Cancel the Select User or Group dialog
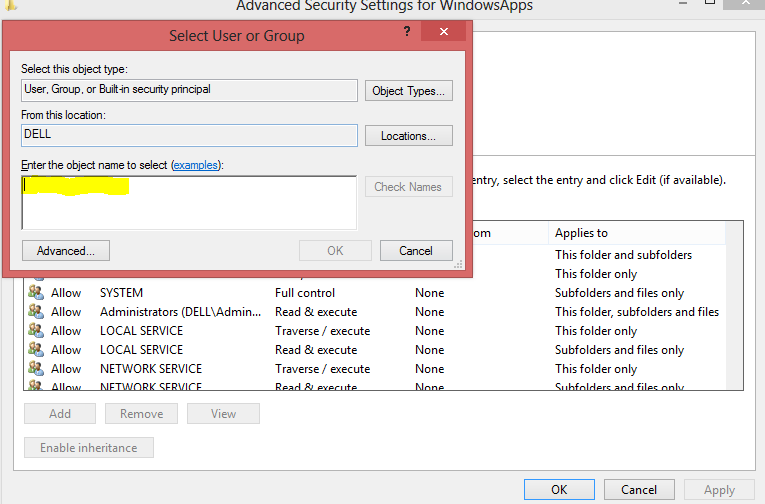This screenshot has width=765, height=504. click(x=416, y=251)
